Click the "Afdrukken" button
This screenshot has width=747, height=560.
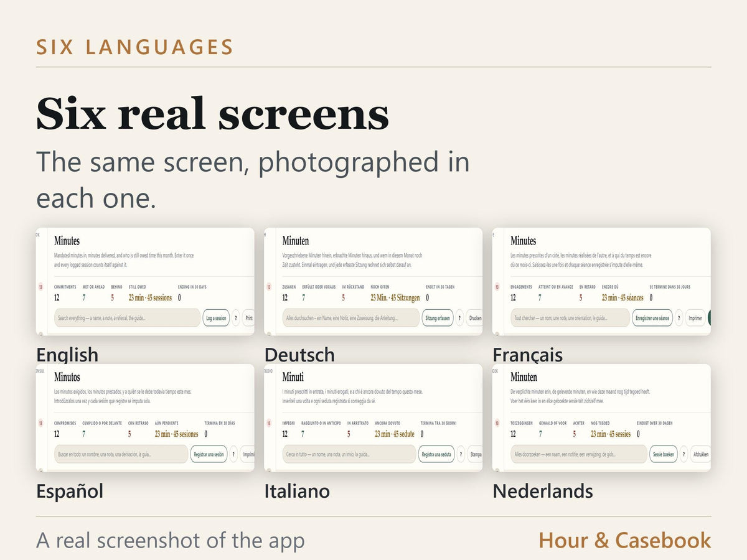(x=700, y=454)
